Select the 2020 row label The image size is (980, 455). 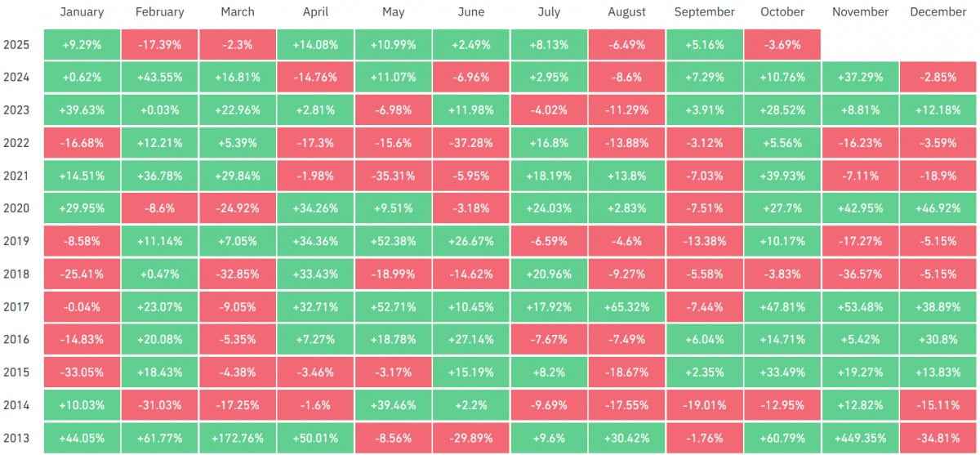pyautogui.click(x=16, y=208)
